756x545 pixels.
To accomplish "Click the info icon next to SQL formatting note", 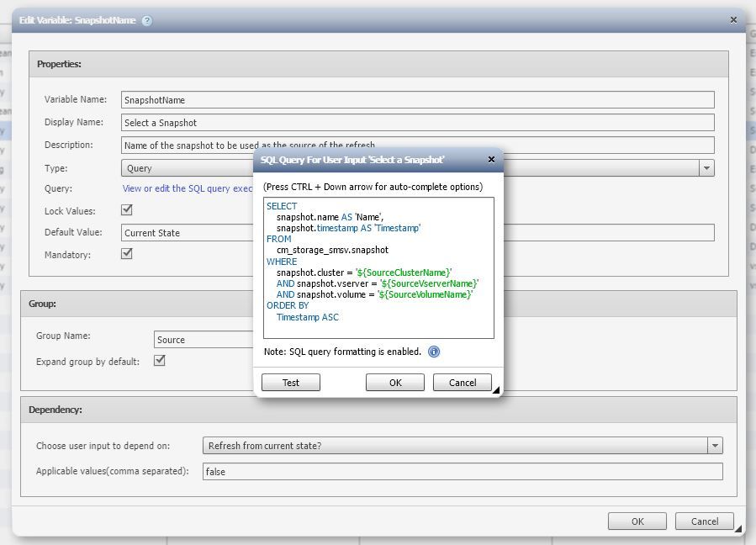I will 434,352.
